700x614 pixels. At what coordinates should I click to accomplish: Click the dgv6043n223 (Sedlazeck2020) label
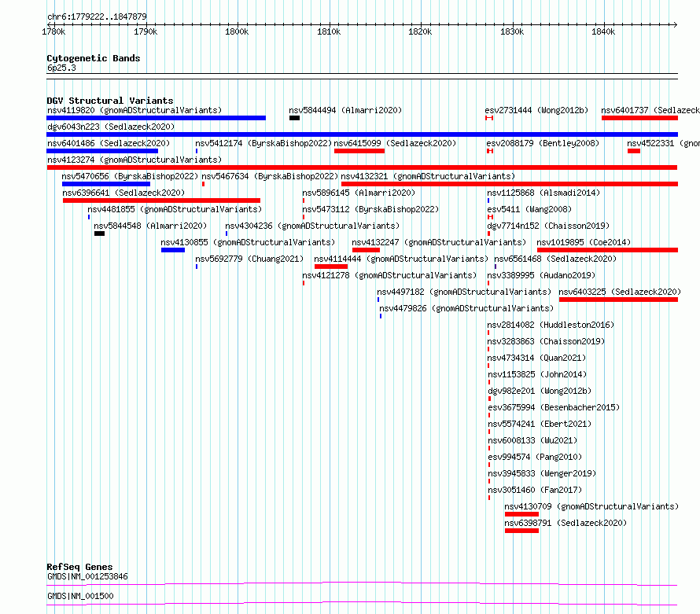(x=111, y=127)
